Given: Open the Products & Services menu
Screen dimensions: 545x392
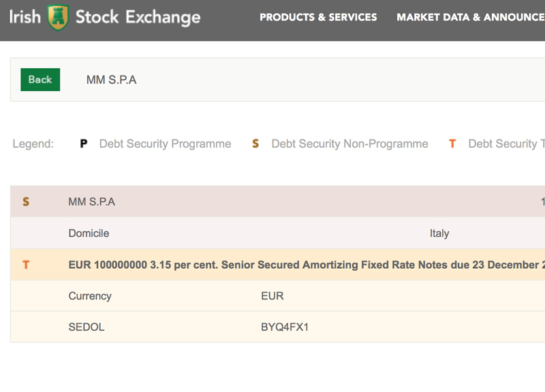Looking at the screenshot, I should [318, 18].
